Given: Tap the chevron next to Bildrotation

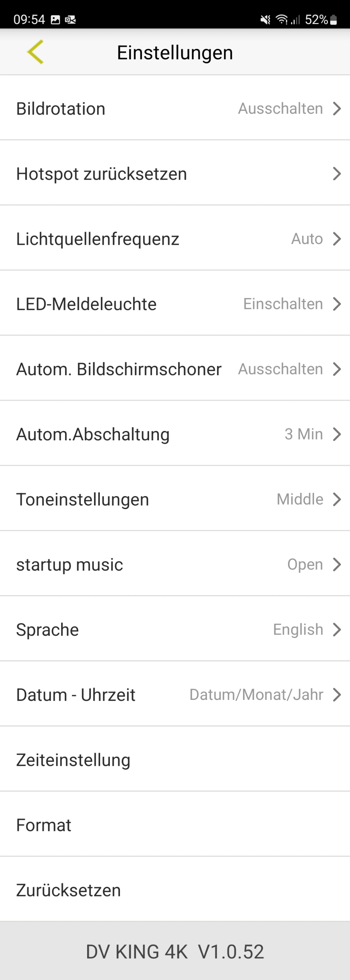Looking at the screenshot, I should click(337, 109).
